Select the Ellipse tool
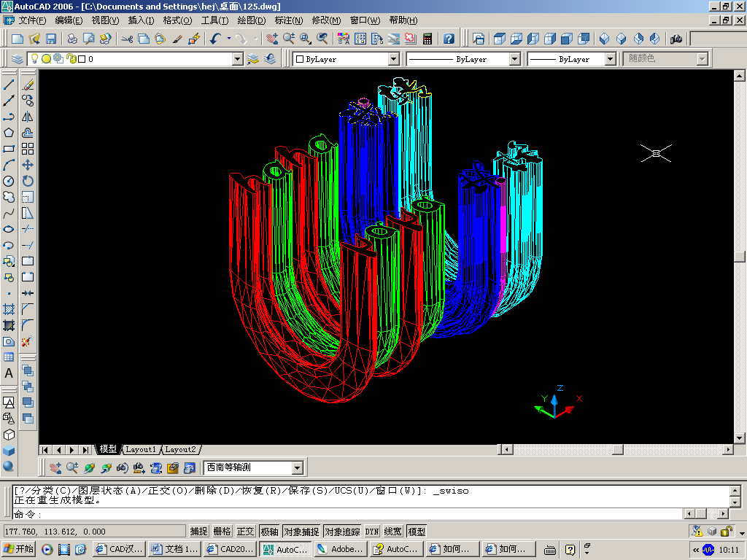The height and width of the screenshot is (560, 747). tap(9, 229)
